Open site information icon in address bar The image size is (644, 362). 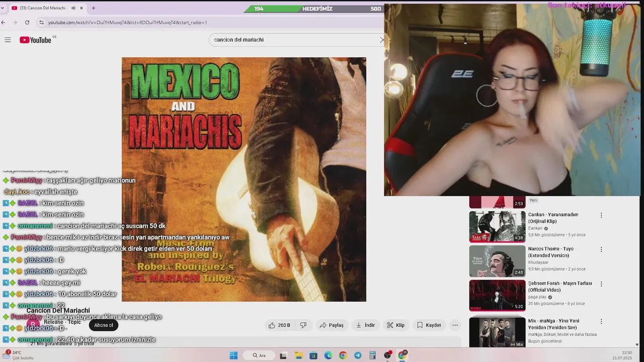click(x=41, y=23)
